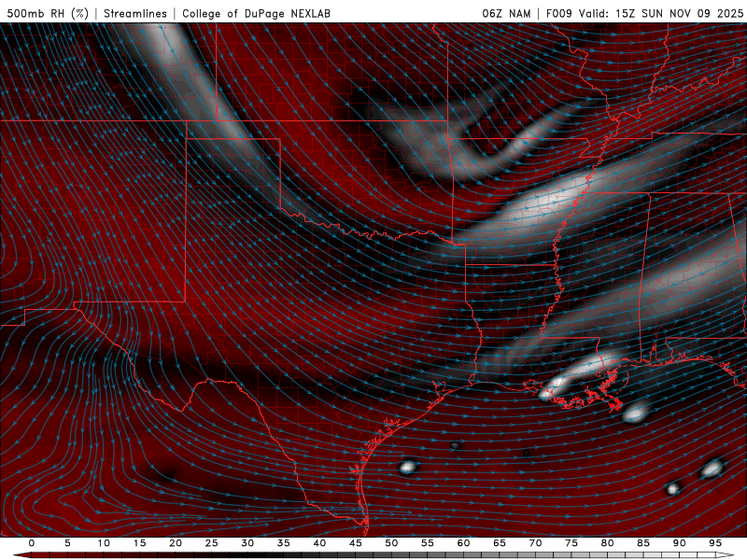Click the "10" colorbar scale label
Image resolution: width=747 pixels, height=560 pixels.
tap(104, 543)
